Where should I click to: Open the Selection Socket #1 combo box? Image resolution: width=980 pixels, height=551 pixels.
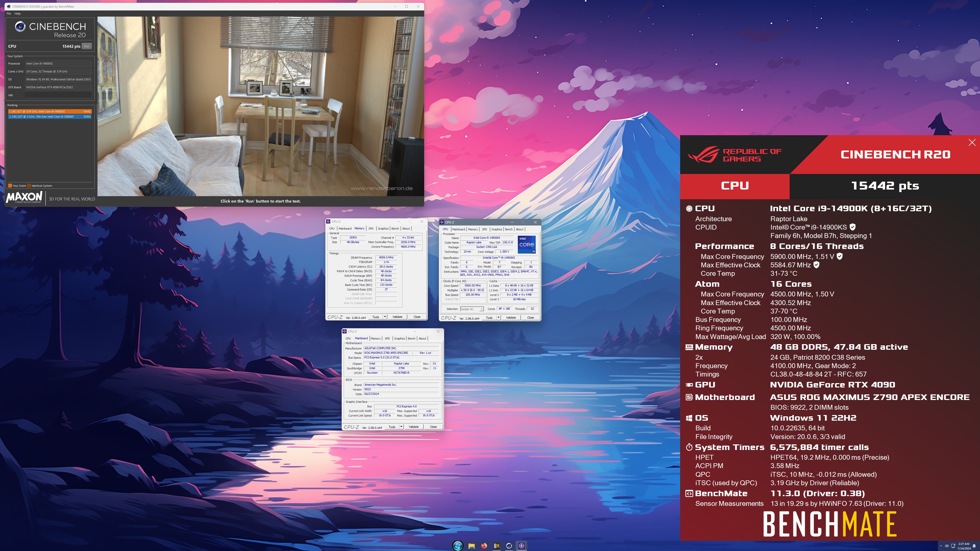pyautogui.click(x=472, y=309)
